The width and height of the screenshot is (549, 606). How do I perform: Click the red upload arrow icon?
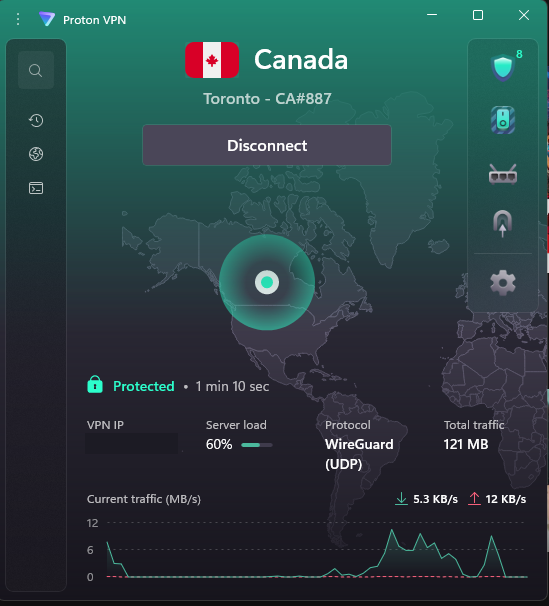[474, 499]
